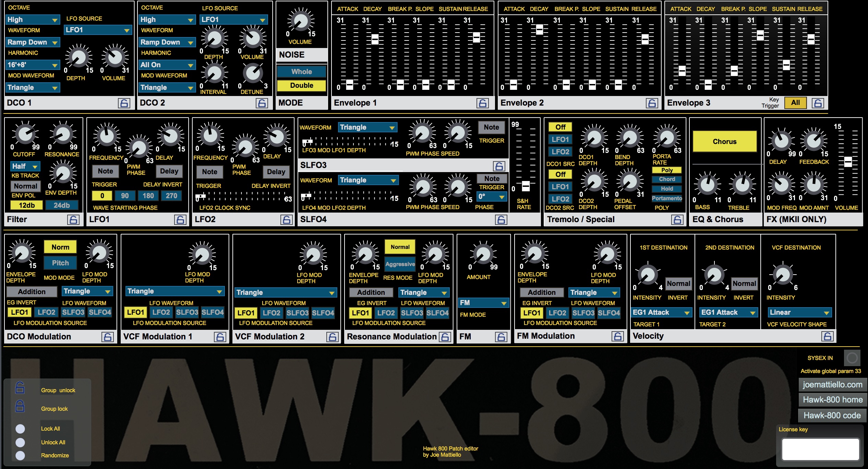The height and width of the screenshot is (469, 868).
Task: Click the Envelope 2 padlock icon
Action: tap(652, 103)
